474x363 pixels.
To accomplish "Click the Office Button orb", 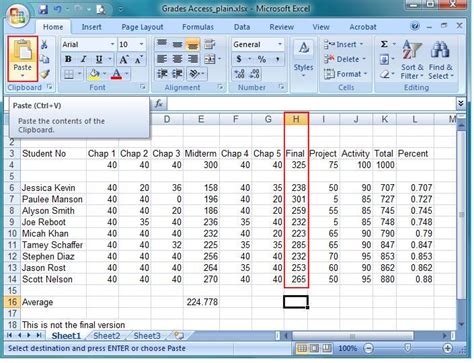I will click(x=17, y=15).
